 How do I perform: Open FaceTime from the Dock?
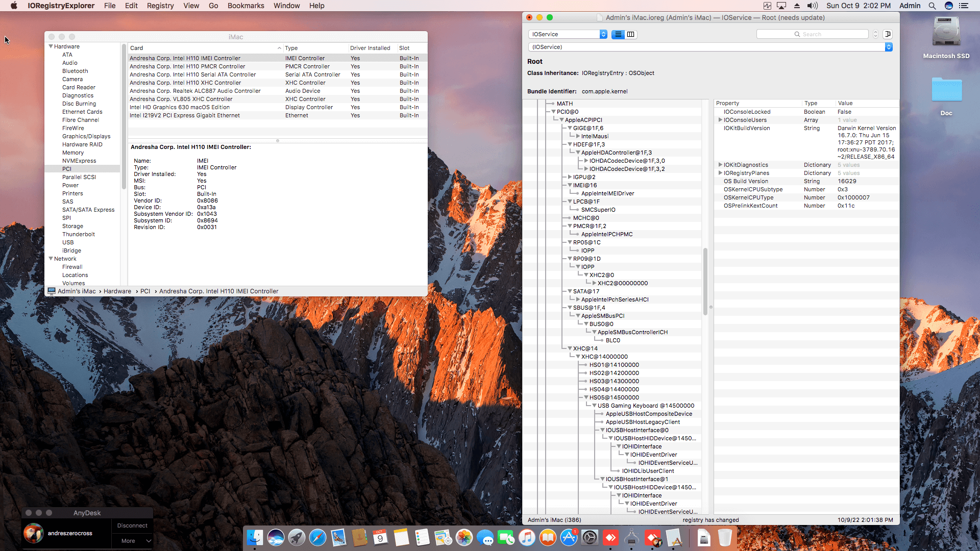tap(506, 537)
